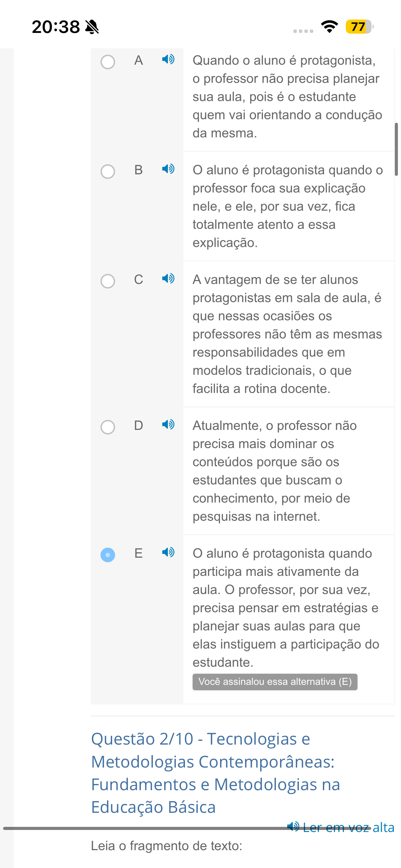Play audio for alternative D
This screenshot has height=868, width=401.
coord(168,424)
